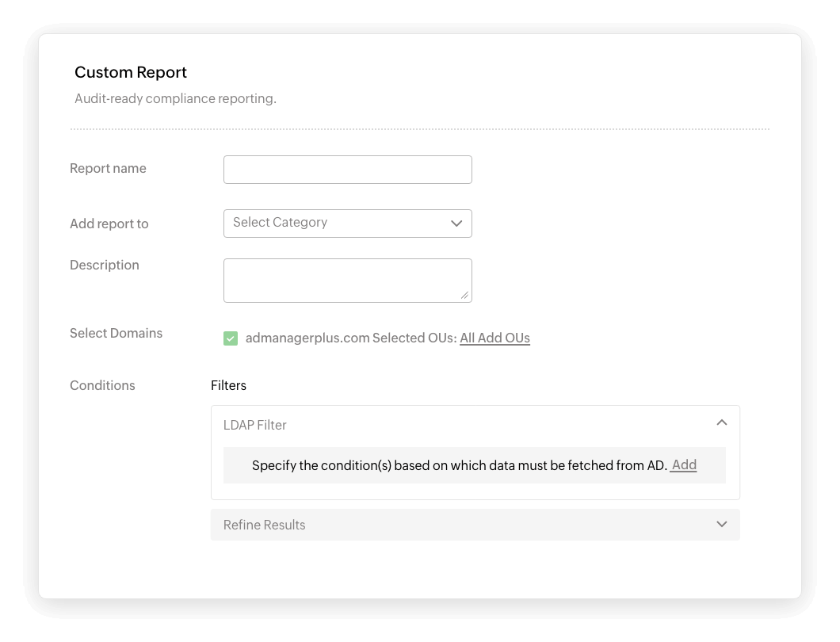This screenshot has width=840, height=642.
Task: Click the Filters label above the panels
Action: 229,385
